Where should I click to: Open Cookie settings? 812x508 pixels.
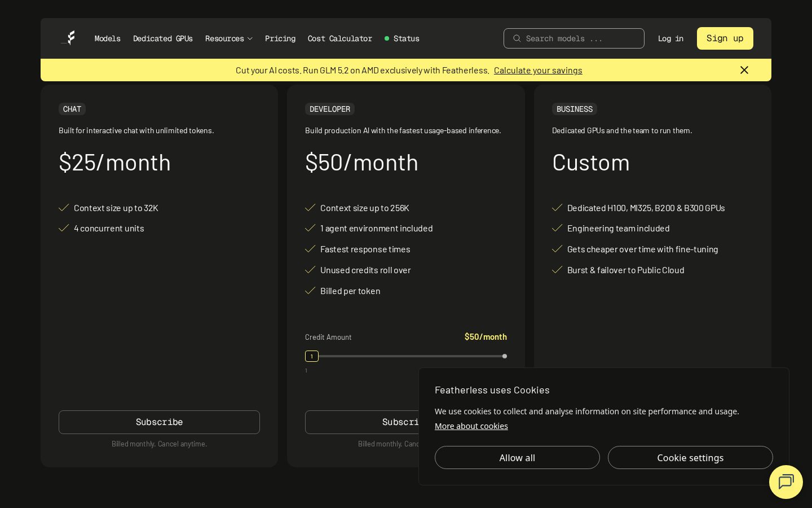690,458
